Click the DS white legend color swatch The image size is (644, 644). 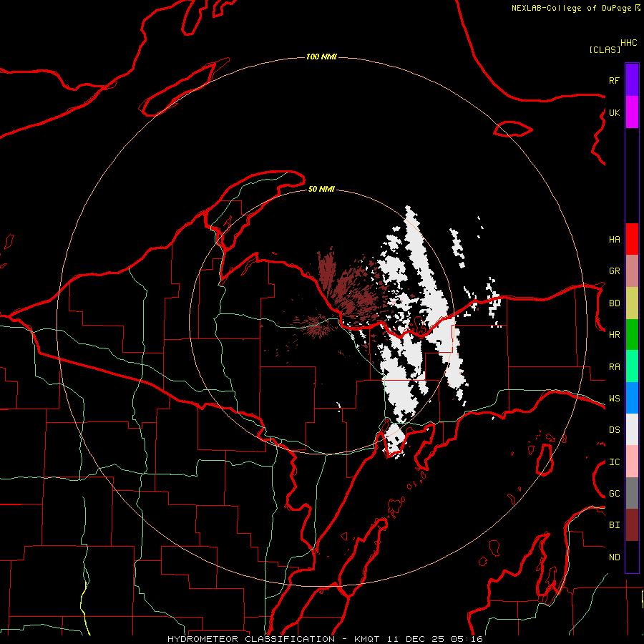pyautogui.click(x=632, y=429)
